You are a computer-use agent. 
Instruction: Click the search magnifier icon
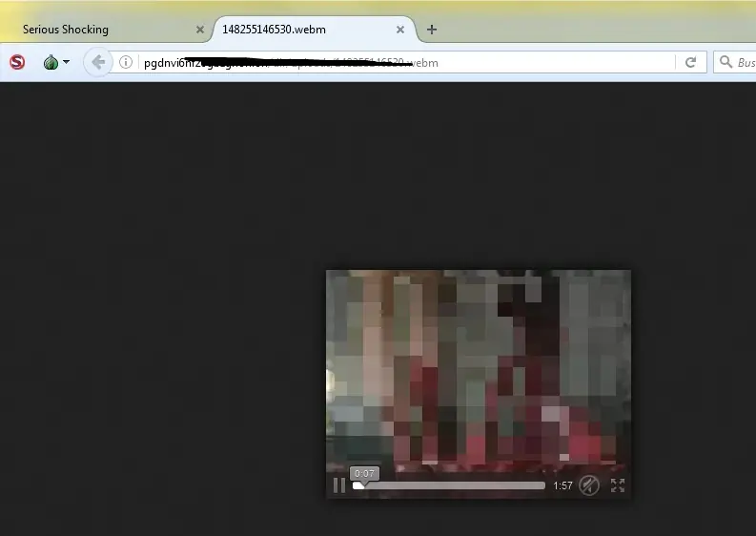(x=725, y=62)
